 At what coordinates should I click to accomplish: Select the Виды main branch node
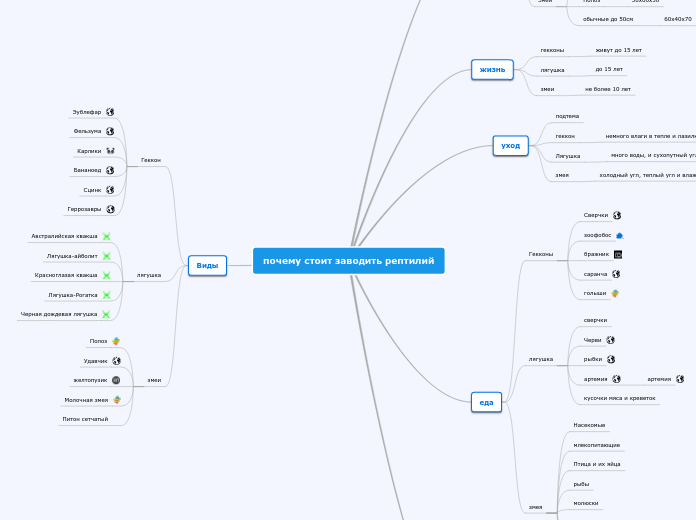pyautogui.click(x=207, y=266)
